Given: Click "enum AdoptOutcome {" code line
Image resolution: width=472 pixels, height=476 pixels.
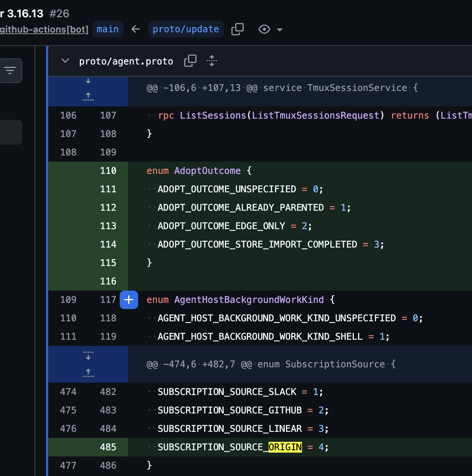Looking at the screenshot, I should 199,171.
